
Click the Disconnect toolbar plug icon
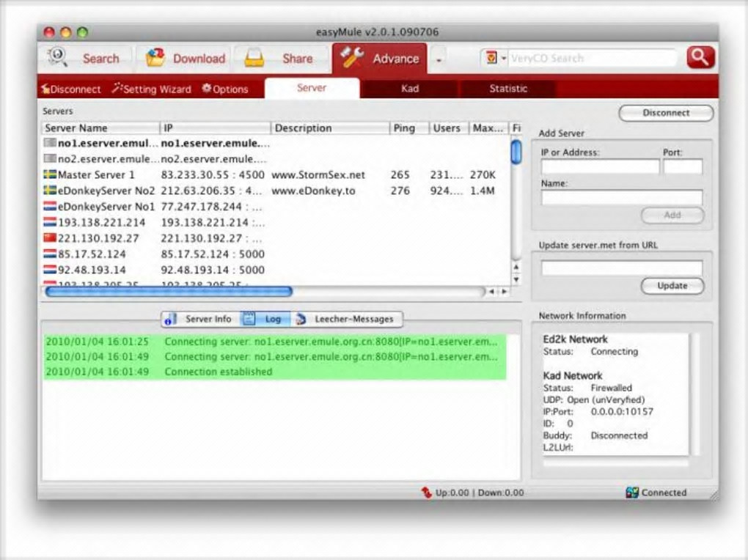(x=45, y=89)
